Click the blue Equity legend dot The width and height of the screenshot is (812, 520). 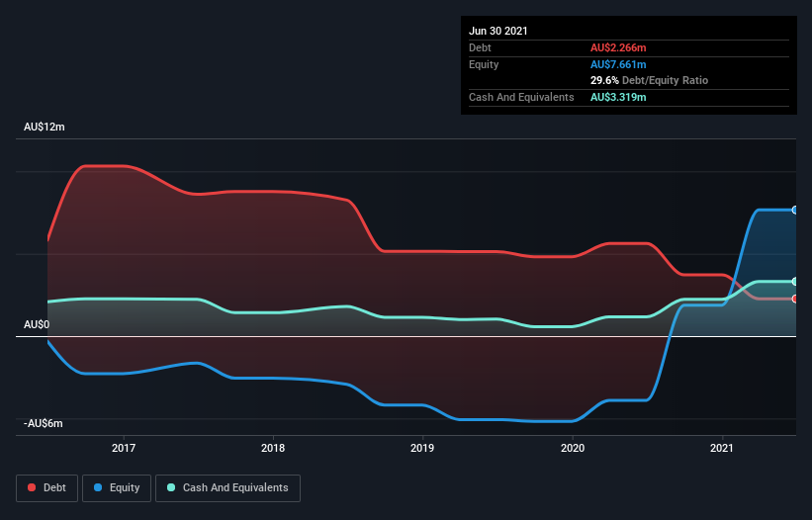pos(98,487)
